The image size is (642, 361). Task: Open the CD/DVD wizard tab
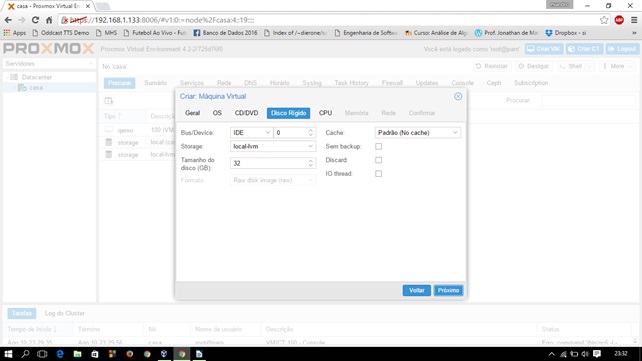click(246, 113)
